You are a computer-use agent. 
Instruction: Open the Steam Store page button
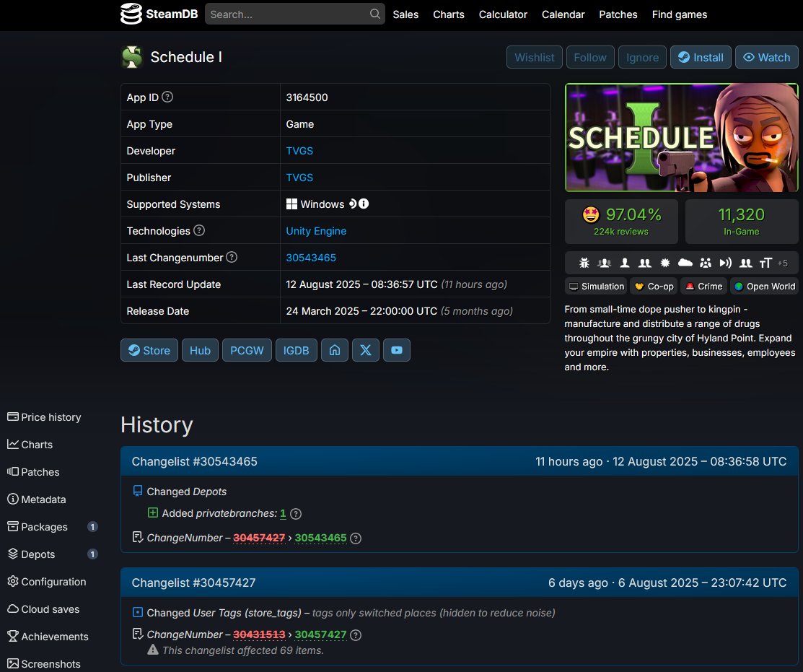[149, 350]
